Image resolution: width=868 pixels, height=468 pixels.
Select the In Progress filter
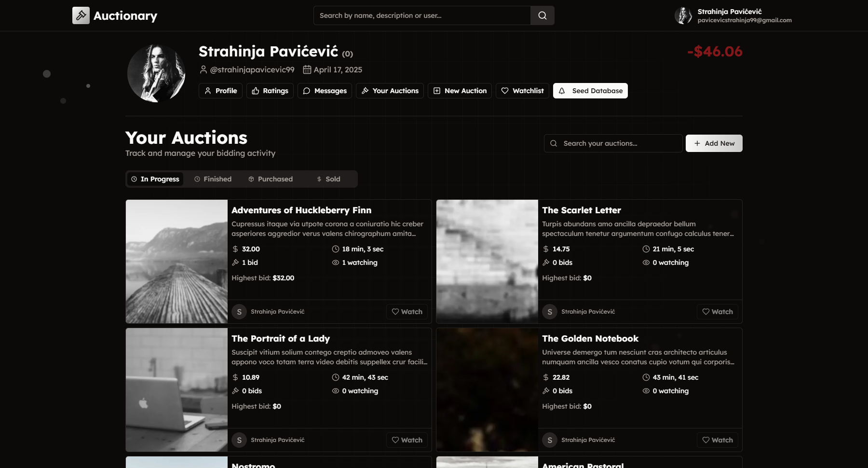[x=155, y=179]
